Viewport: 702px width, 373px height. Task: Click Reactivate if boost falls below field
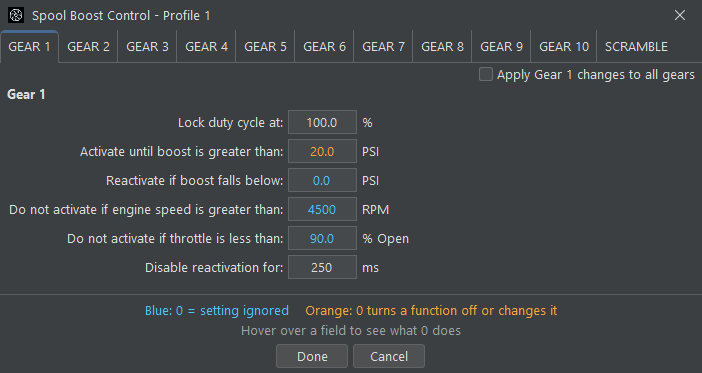coord(322,180)
